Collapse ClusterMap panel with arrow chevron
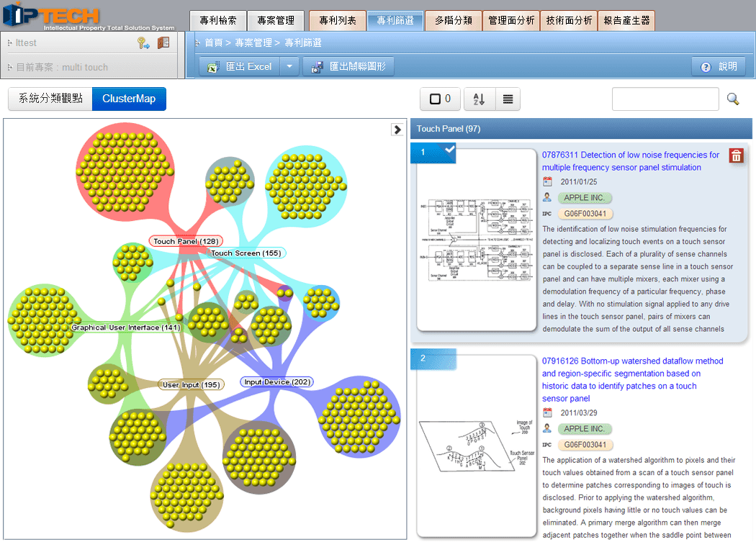 [x=397, y=130]
